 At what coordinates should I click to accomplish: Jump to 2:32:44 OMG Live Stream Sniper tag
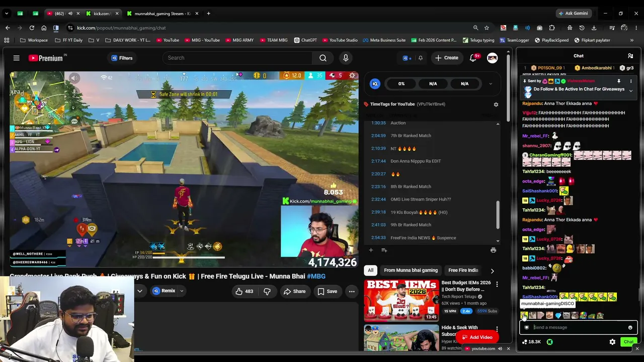pos(411,200)
